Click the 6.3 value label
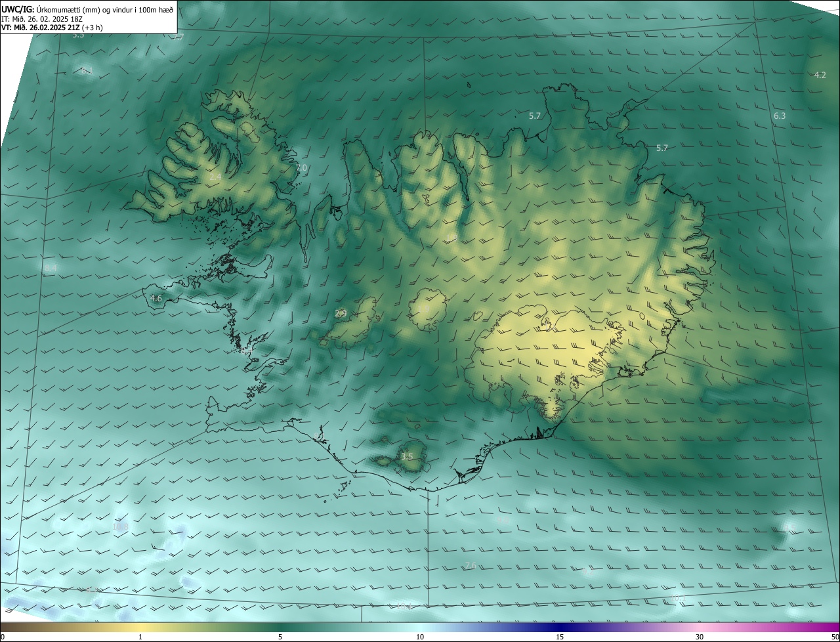 780,116
